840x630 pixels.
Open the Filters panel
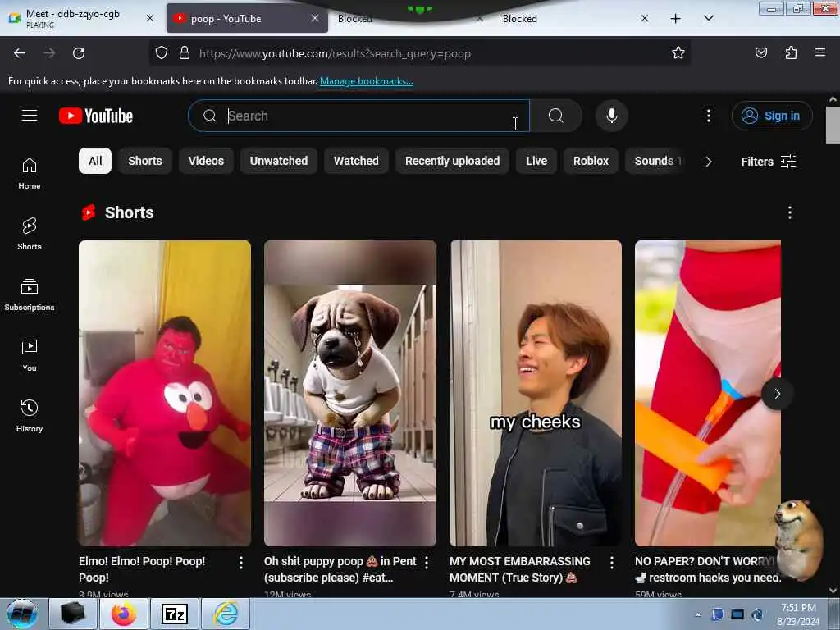[x=769, y=162]
